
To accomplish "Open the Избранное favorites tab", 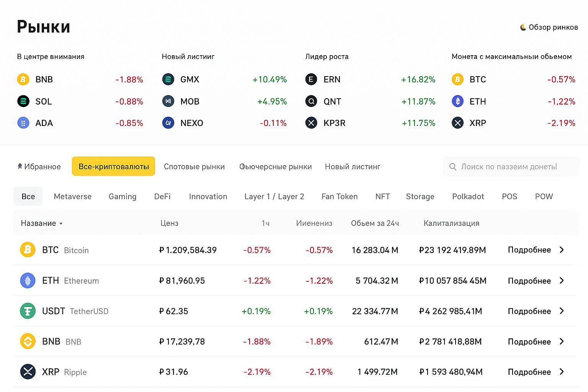I will tap(39, 167).
